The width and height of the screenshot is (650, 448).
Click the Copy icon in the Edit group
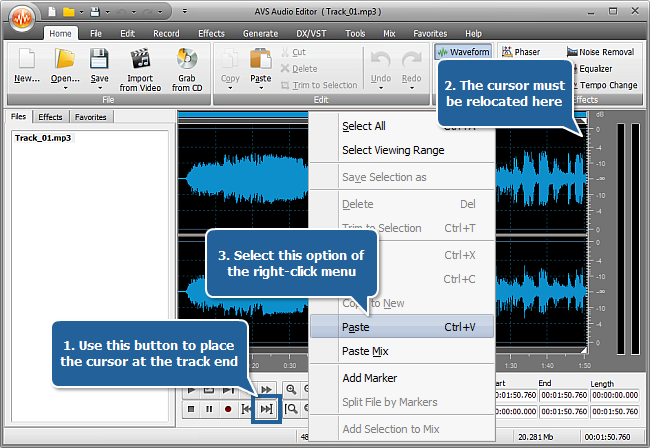click(230, 59)
